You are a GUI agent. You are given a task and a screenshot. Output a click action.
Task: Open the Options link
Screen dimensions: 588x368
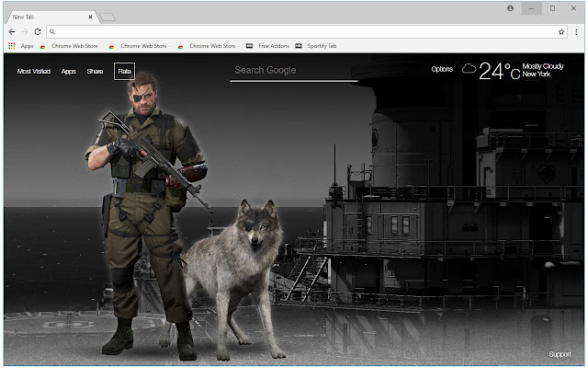442,69
